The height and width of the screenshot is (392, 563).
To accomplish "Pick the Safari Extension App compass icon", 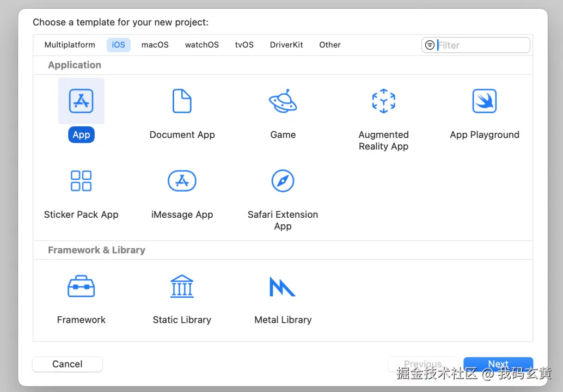I will [283, 181].
